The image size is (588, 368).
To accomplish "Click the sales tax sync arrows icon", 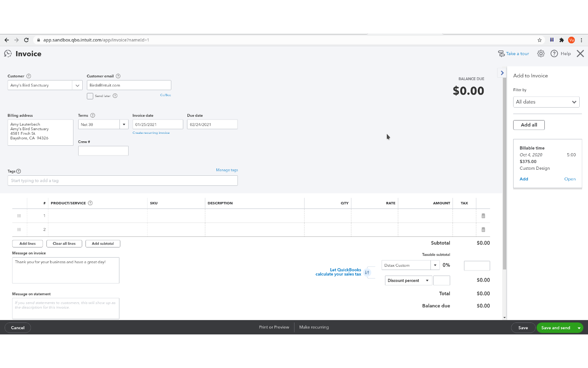I will pyautogui.click(x=367, y=272).
